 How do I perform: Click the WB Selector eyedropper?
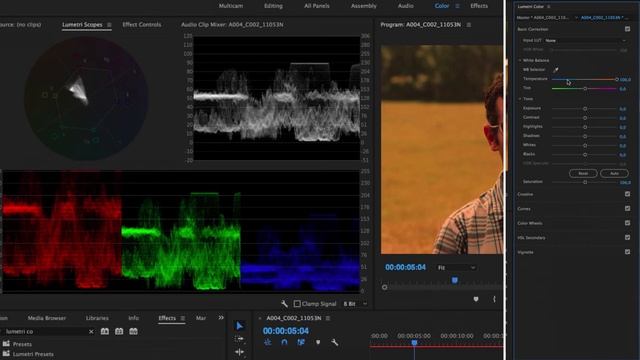tap(556, 70)
